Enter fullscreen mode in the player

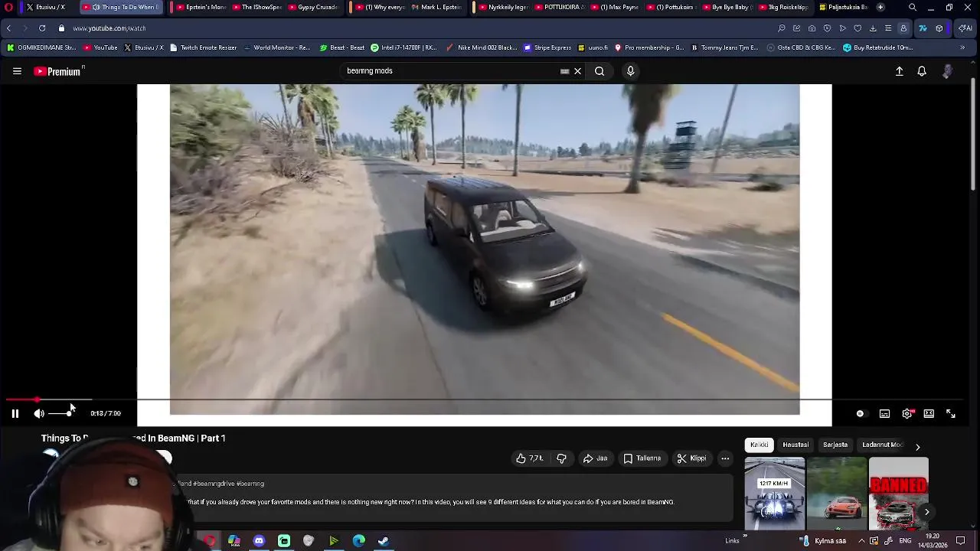click(951, 413)
